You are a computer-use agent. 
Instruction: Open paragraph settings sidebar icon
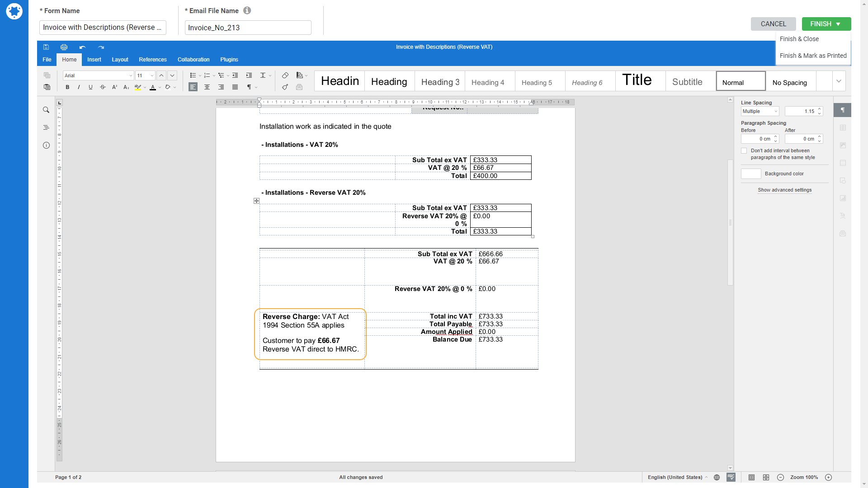pyautogui.click(x=843, y=110)
